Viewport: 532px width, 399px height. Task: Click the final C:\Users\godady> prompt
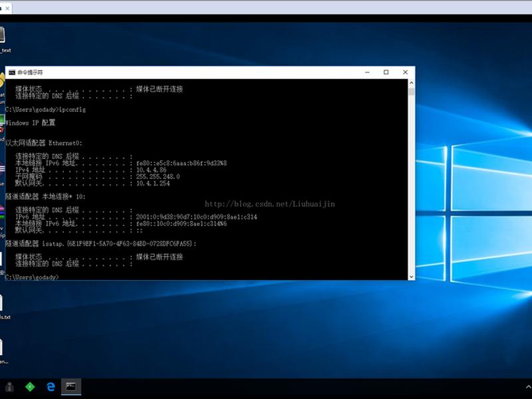pyautogui.click(x=32, y=277)
